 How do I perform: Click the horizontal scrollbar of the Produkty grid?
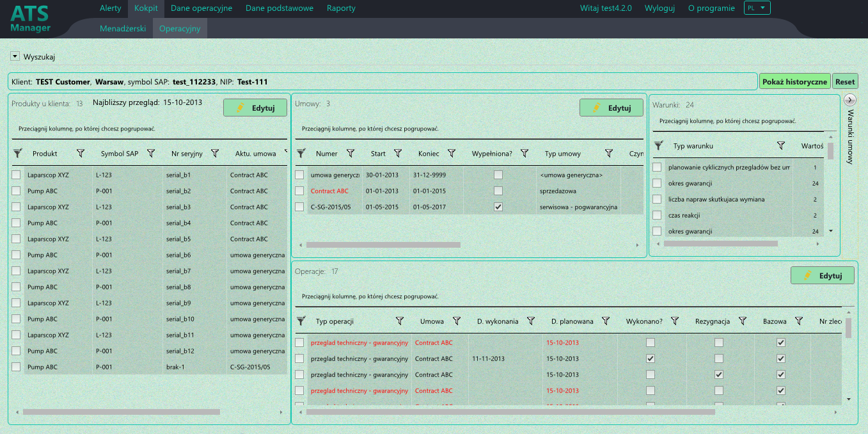122,412
